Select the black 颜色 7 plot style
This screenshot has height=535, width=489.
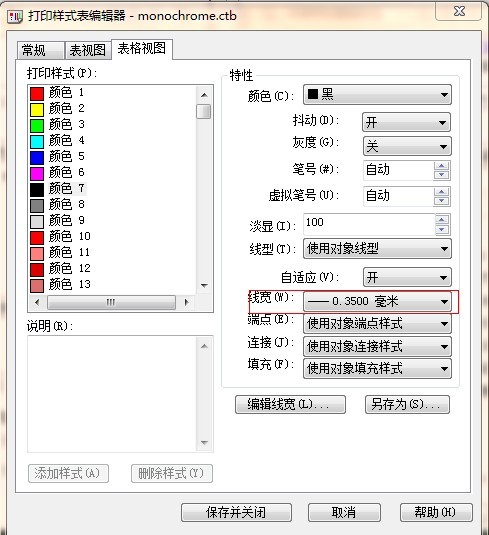pos(58,188)
